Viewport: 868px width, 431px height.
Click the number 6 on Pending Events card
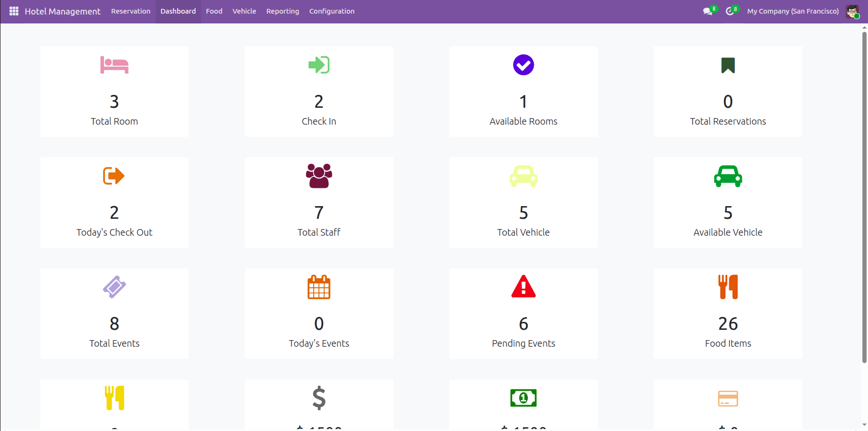(523, 324)
